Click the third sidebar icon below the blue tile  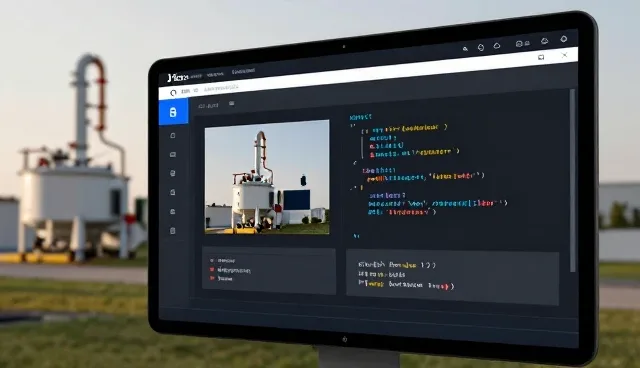[173, 173]
